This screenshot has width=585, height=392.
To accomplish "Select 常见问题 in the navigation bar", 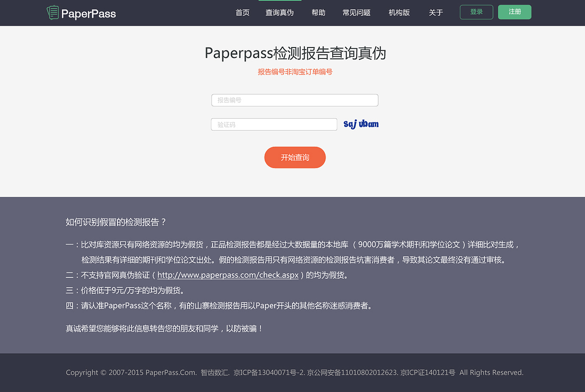I will click(x=356, y=12).
